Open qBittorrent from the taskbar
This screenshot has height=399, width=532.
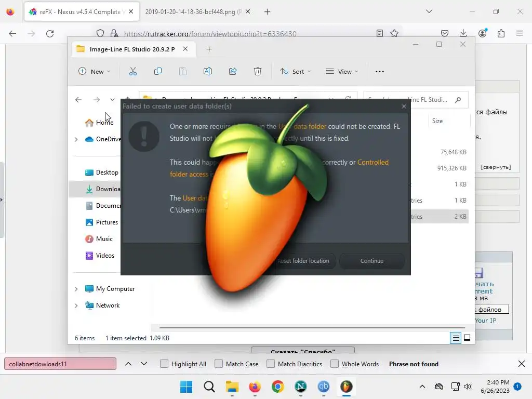[323, 387]
